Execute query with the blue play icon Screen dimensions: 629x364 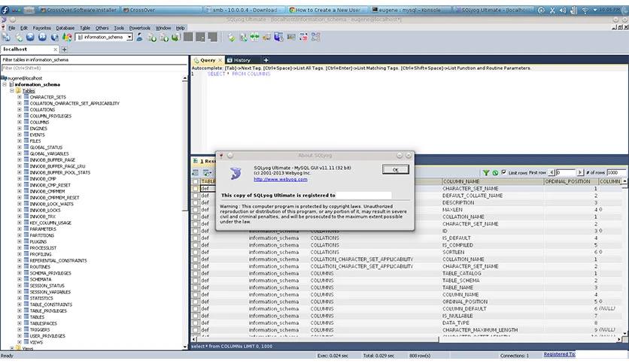tap(31, 38)
